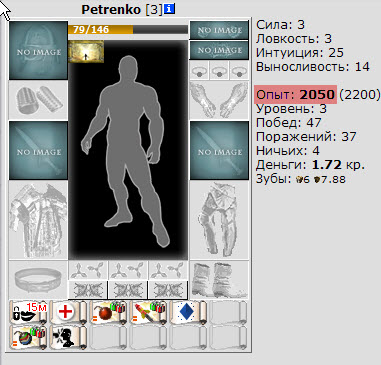Select the right-hand dagger weapon slot

click(x=219, y=150)
